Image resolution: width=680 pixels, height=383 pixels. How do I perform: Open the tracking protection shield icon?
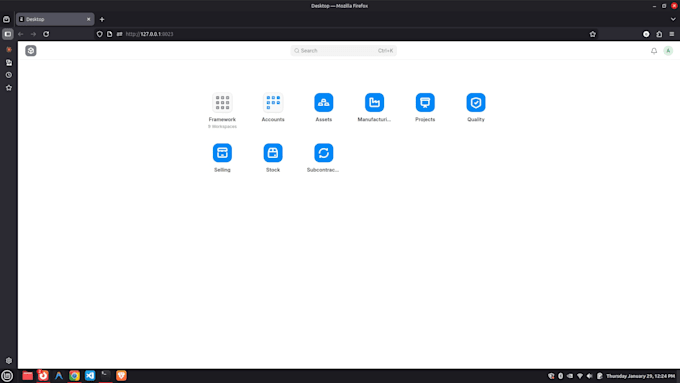100,34
